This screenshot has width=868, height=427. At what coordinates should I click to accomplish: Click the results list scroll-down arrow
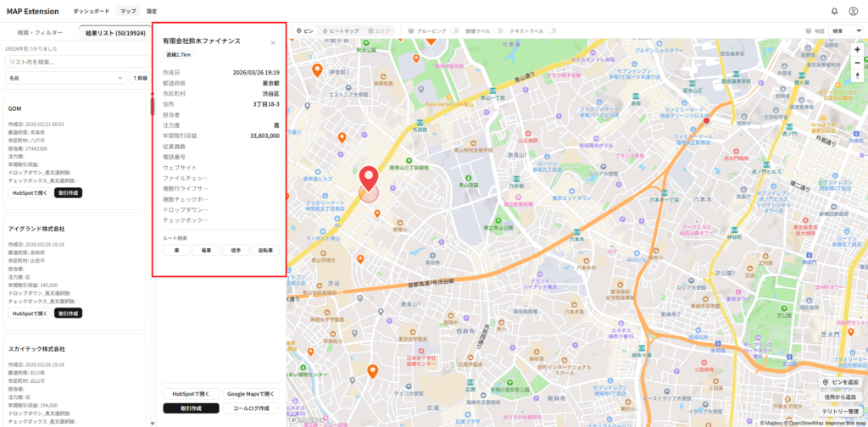pos(153,424)
